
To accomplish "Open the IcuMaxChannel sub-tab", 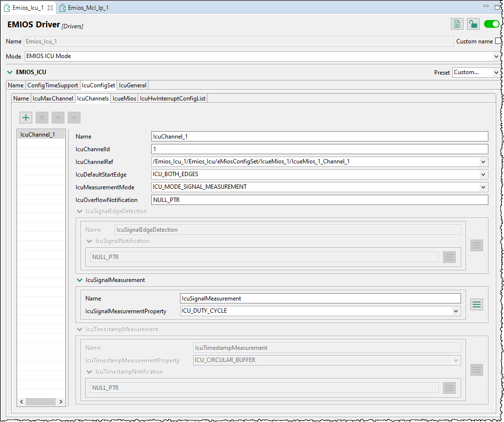I will 53,99.
